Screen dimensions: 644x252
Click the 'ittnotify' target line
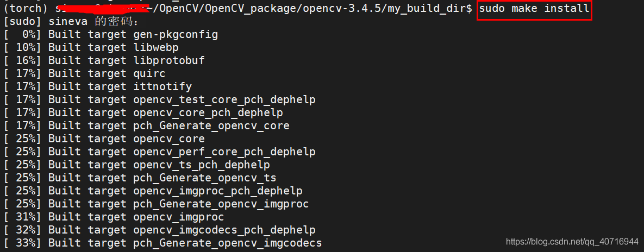tap(97, 86)
